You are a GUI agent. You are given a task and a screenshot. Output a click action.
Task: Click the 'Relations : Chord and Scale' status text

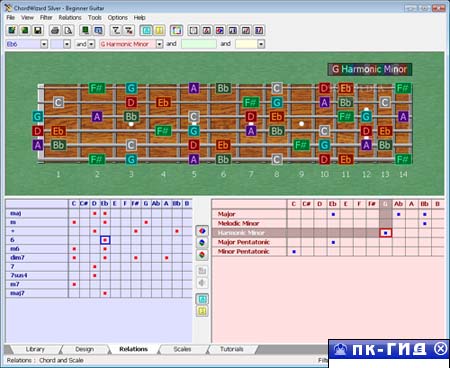pos(45,360)
